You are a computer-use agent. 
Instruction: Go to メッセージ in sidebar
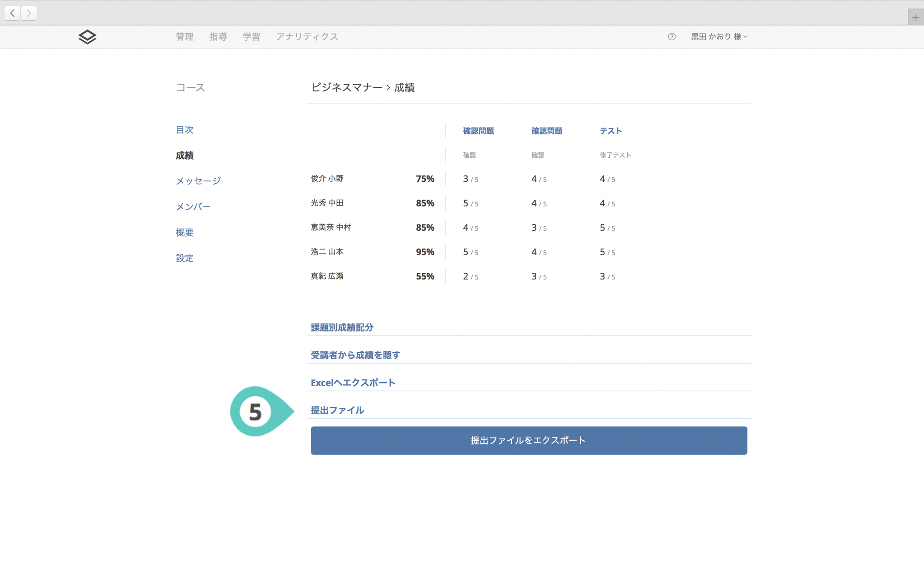[x=198, y=181]
